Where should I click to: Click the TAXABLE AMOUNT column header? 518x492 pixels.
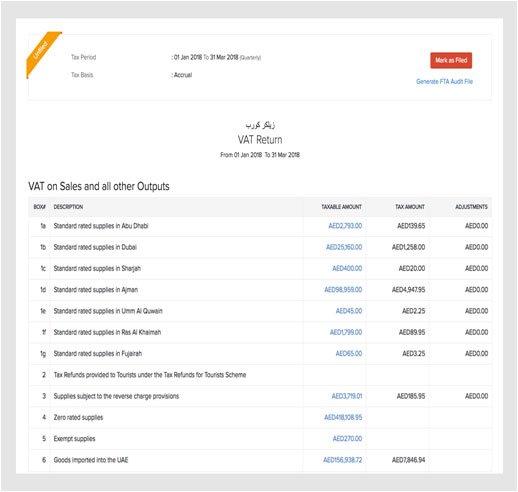click(x=341, y=207)
